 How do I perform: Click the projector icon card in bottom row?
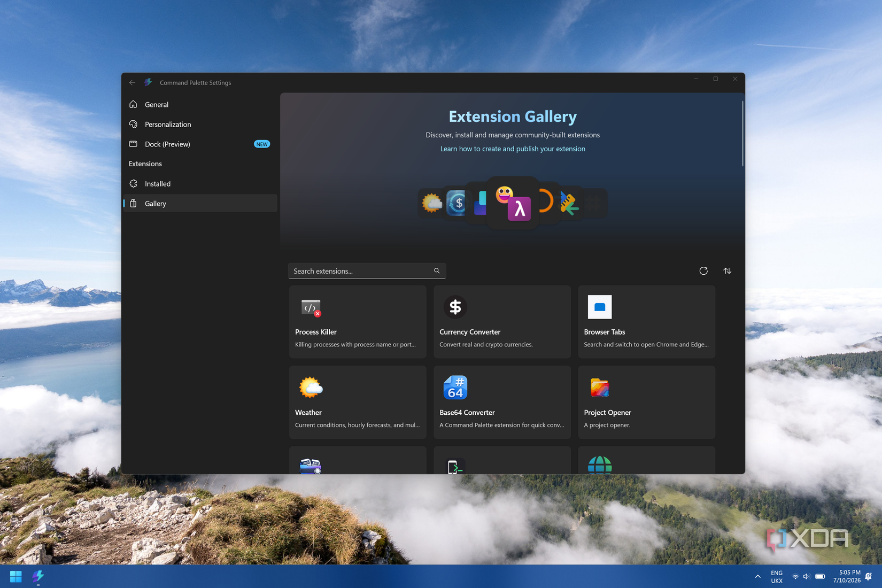pyautogui.click(x=358, y=460)
